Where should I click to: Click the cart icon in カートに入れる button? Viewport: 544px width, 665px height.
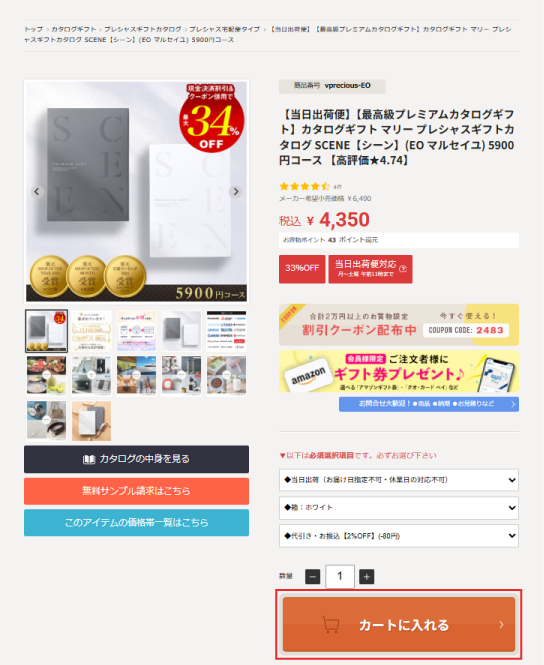(331, 624)
